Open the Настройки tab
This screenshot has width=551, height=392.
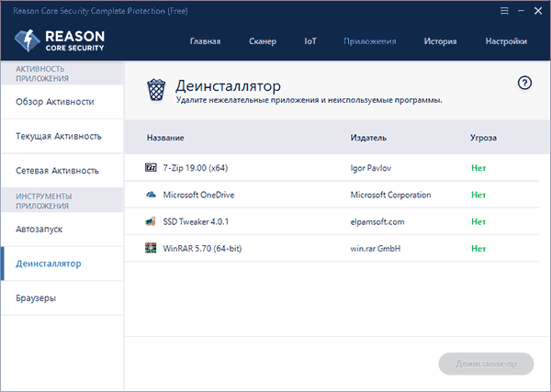coord(506,41)
